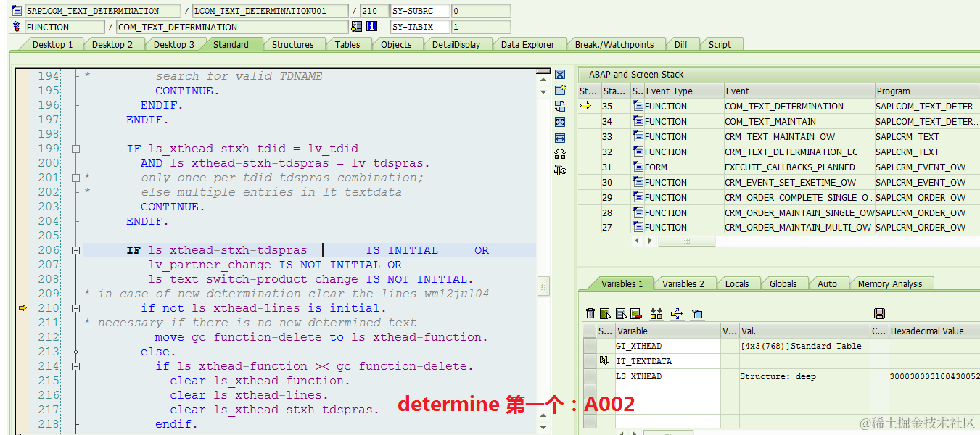
Task: Switch to the Locals tab
Action: pos(737,283)
